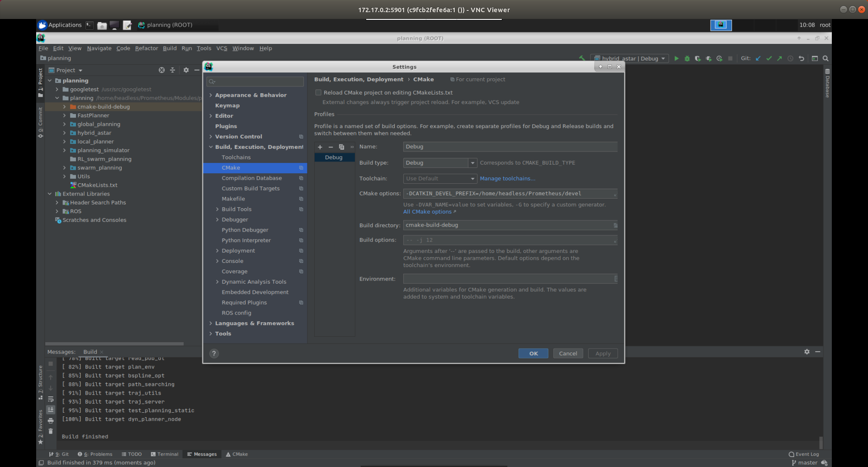Image resolution: width=868 pixels, height=467 pixels.
Task: Open the Event Log
Action: 804,454
